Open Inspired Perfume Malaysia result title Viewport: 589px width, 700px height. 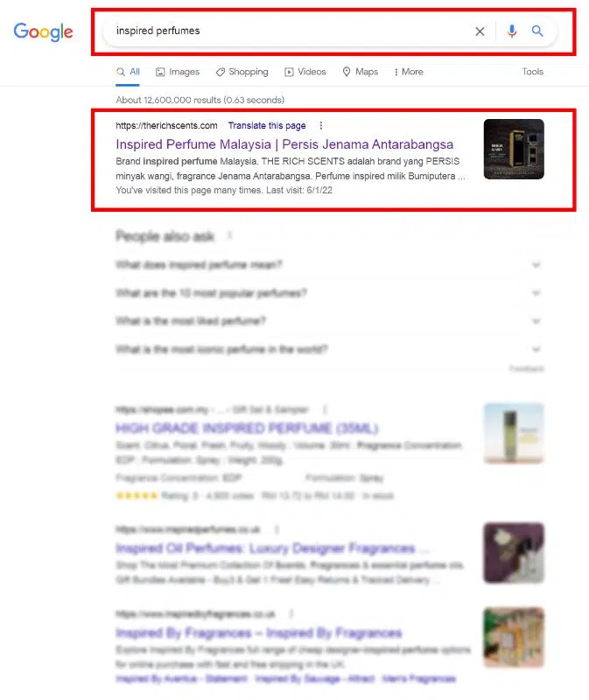[284, 144]
